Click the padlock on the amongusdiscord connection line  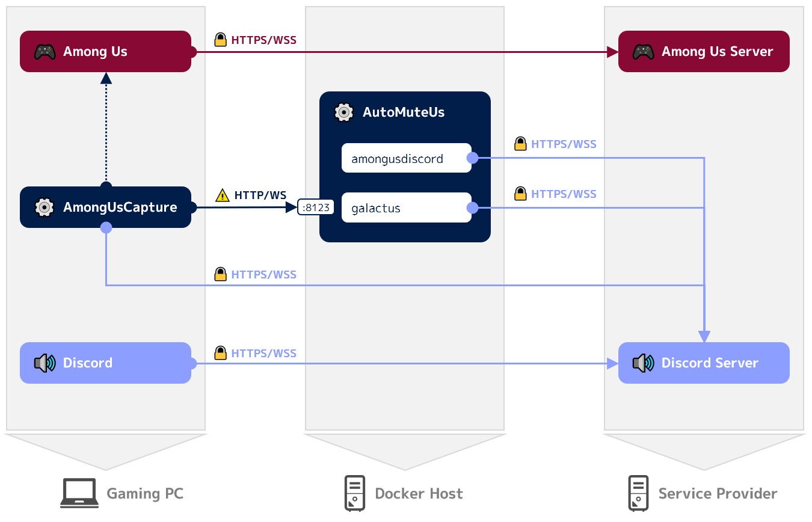(x=520, y=144)
